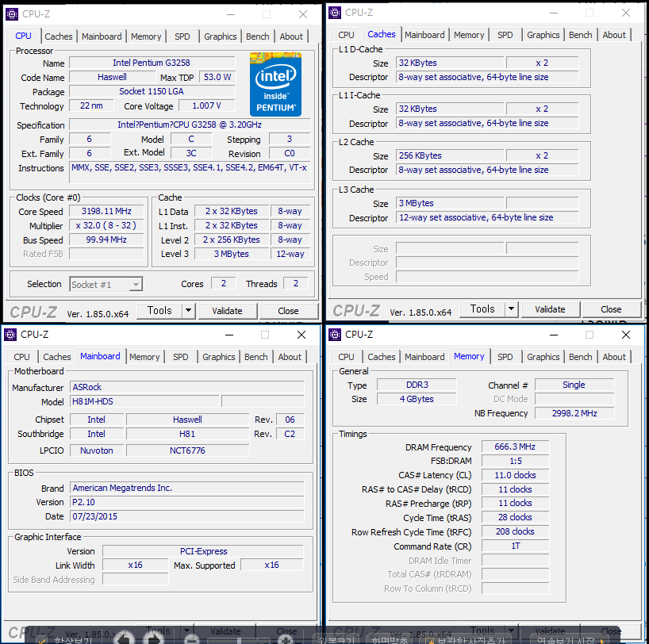Image resolution: width=649 pixels, height=644 pixels.
Task: Click the 'DDR3' memory type field
Action: tap(417, 385)
